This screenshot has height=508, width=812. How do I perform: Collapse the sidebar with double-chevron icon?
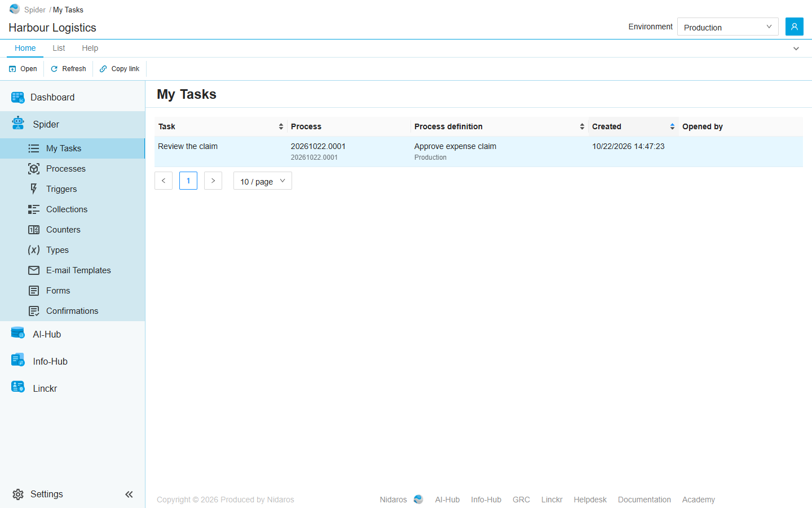tap(129, 494)
